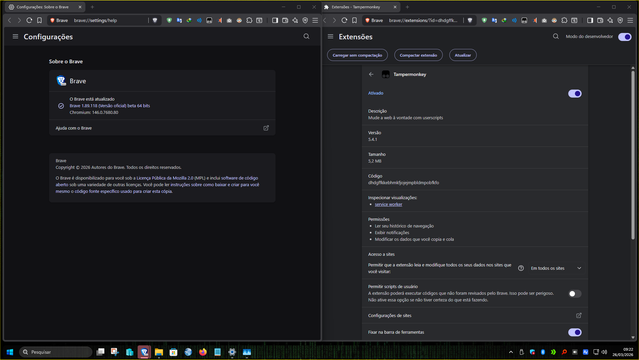Disable Tampermonkey with the Ativado switch
The height and width of the screenshot is (360, 639).
(575, 94)
